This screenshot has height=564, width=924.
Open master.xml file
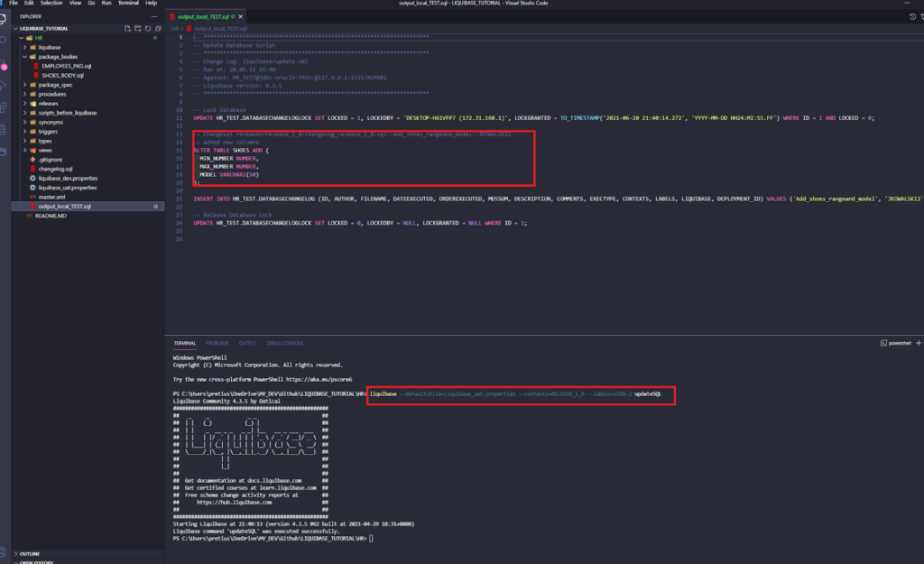click(x=88, y=197)
